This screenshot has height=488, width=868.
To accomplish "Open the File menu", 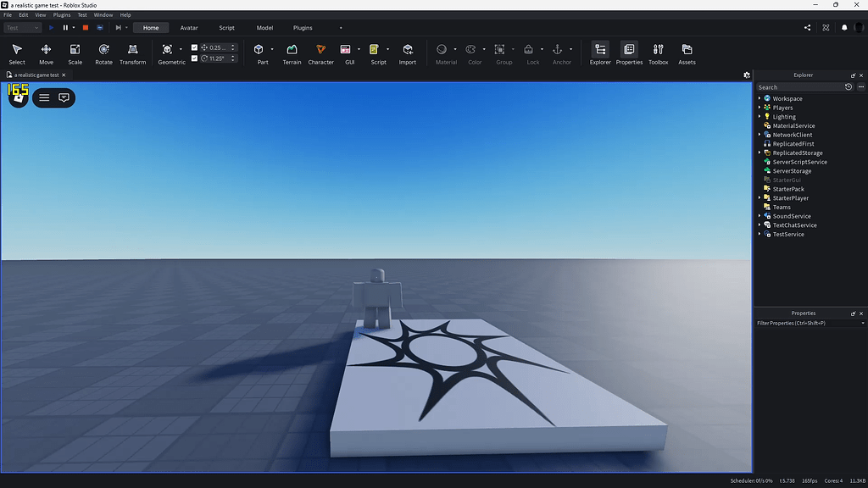I will coord(8,15).
